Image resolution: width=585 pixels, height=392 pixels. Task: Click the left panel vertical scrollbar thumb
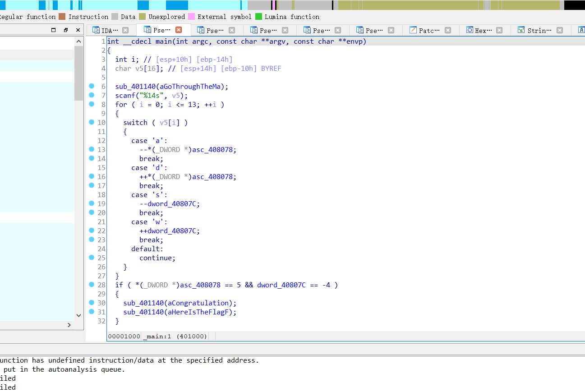pyautogui.click(x=79, y=73)
